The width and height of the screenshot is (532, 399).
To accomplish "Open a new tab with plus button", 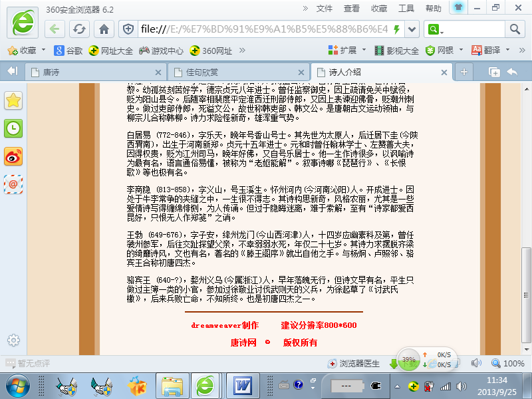I will click(464, 72).
